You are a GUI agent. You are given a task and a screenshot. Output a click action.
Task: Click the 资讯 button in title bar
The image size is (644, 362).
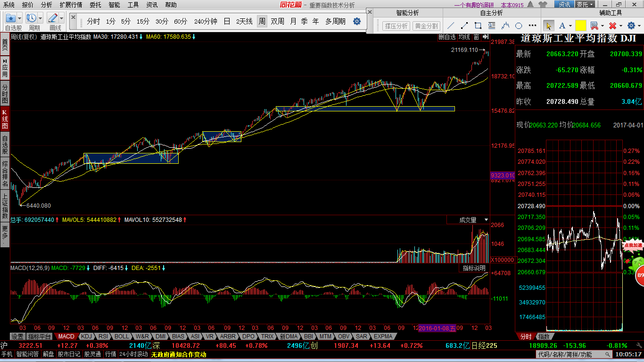(564, 4)
